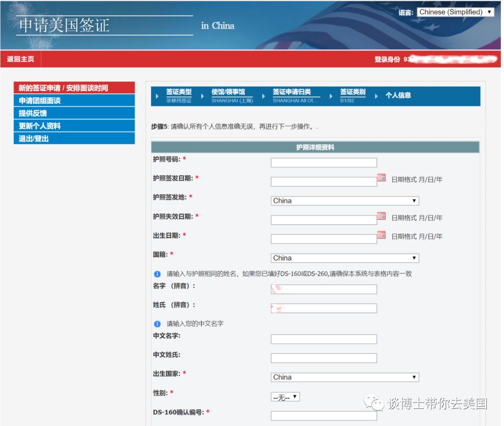Open the calendar picker for 护照失效日期
This screenshot has height=426, width=504.
click(x=382, y=216)
